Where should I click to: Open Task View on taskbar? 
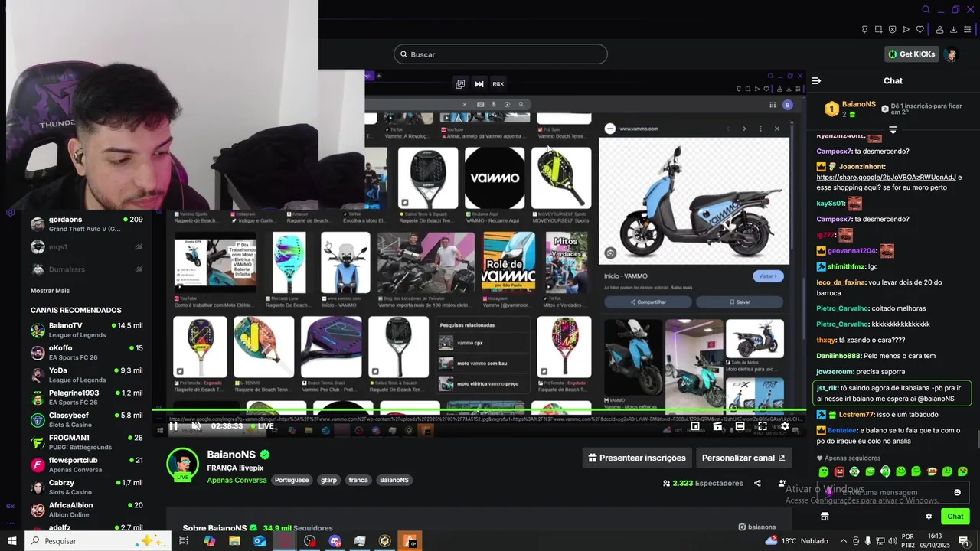coord(184,541)
